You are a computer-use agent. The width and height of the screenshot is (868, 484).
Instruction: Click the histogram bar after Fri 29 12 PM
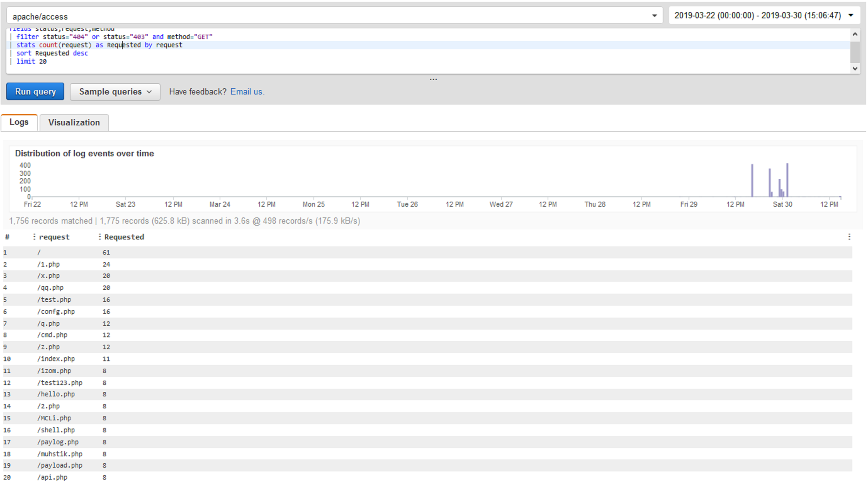(x=752, y=180)
